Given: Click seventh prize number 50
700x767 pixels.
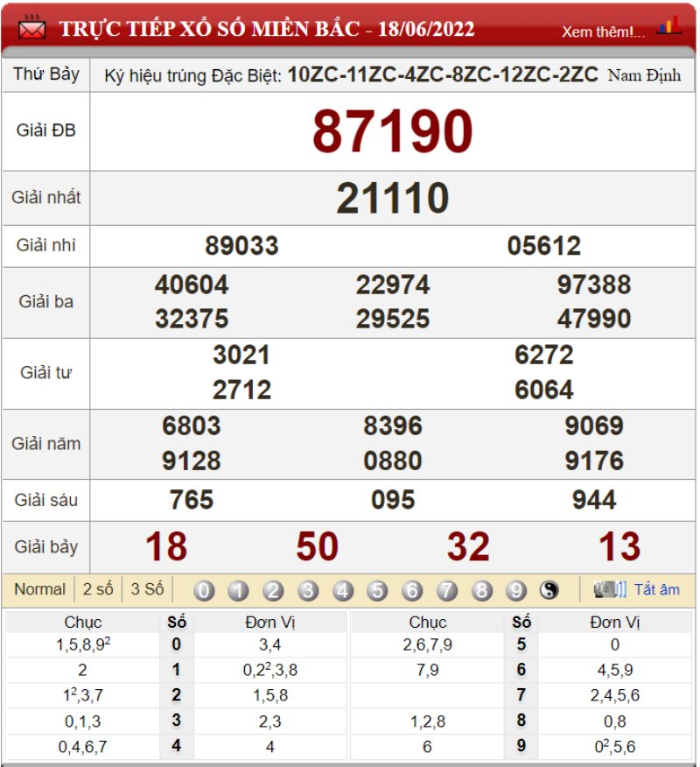Looking at the screenshot, I should coord(318,546).
